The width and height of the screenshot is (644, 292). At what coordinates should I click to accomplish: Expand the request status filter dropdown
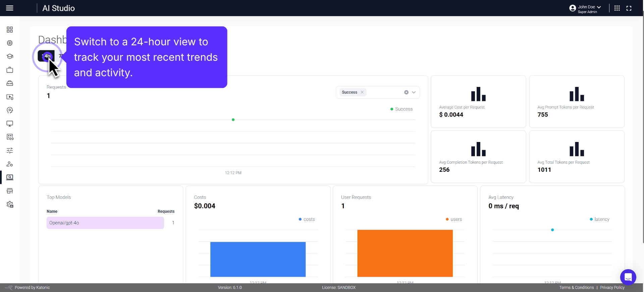point(414,92)
